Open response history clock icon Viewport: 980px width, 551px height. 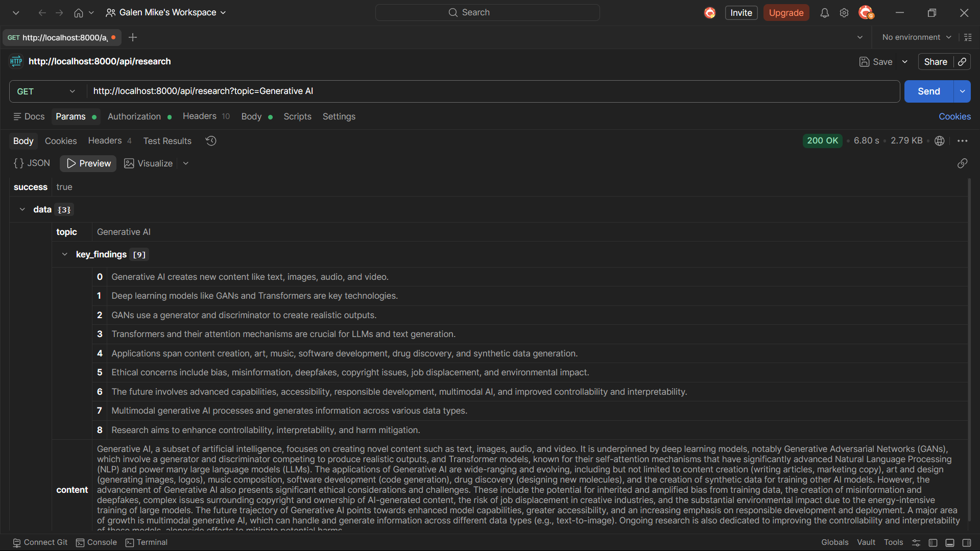tap(211, 141)
